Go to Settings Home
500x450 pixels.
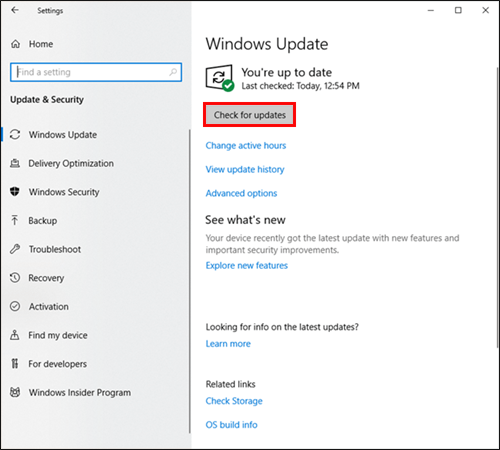click(41, 44)
